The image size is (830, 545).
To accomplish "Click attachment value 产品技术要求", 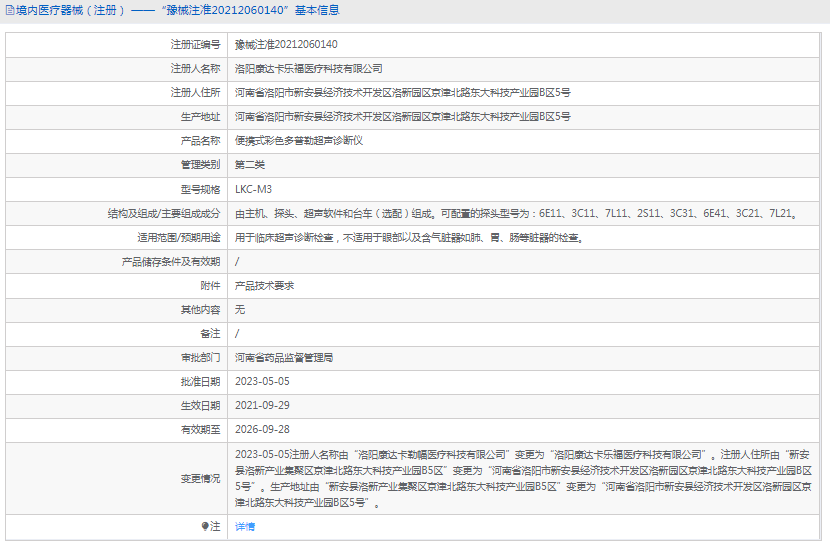I will [x=264, y=286].
